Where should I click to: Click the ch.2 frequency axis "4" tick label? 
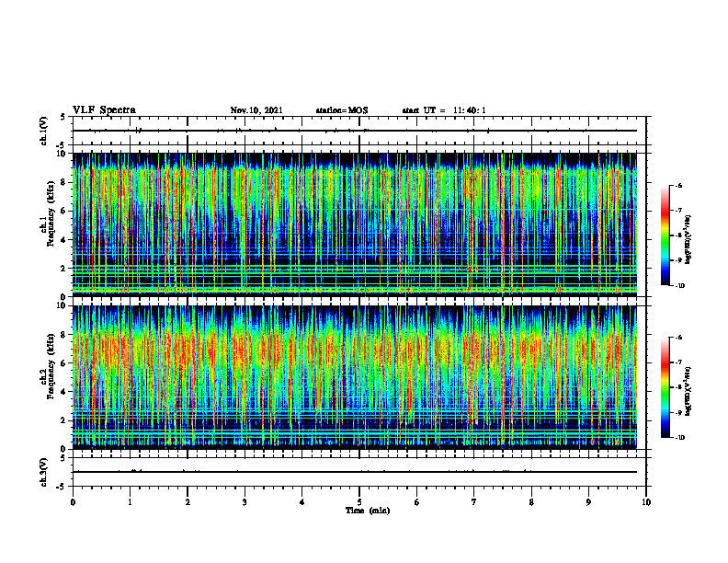pos(63,392)
